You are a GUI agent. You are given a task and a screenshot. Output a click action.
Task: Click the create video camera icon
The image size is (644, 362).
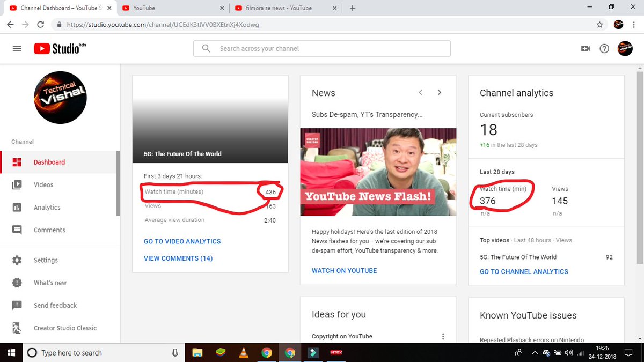[x=585, y=48]
